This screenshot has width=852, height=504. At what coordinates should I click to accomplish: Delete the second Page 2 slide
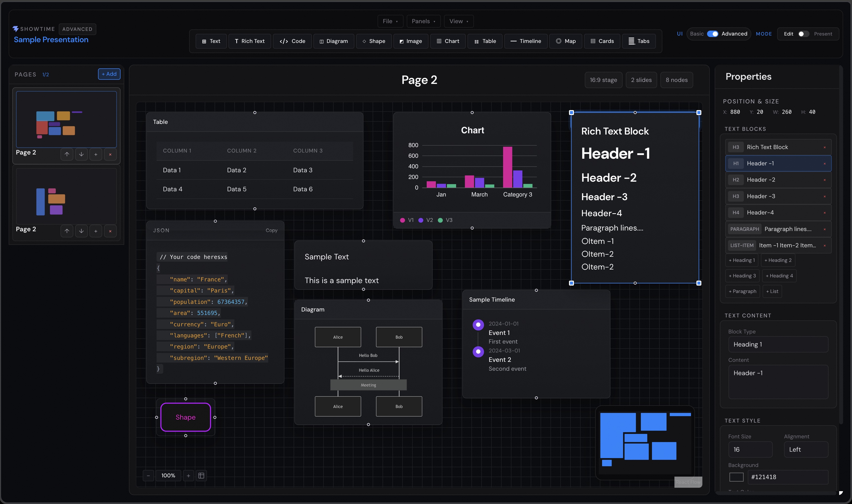[x=110, y=231]
